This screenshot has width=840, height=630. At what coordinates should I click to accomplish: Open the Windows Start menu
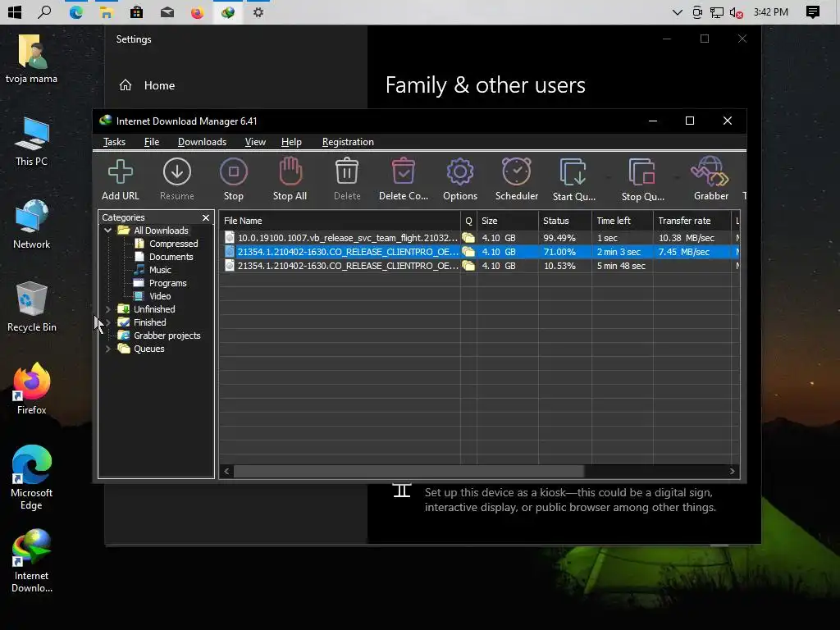click(x=15, y=11)
